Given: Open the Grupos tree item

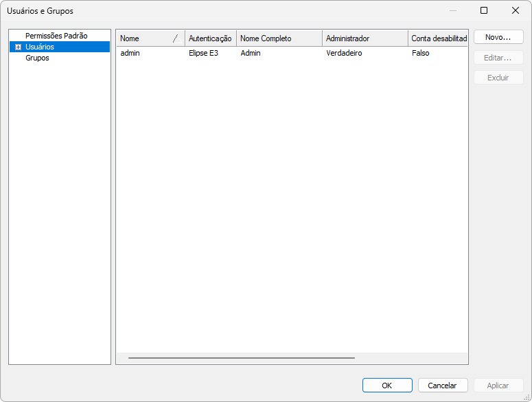Looking at the screenshot, I should tap(37, 58).
